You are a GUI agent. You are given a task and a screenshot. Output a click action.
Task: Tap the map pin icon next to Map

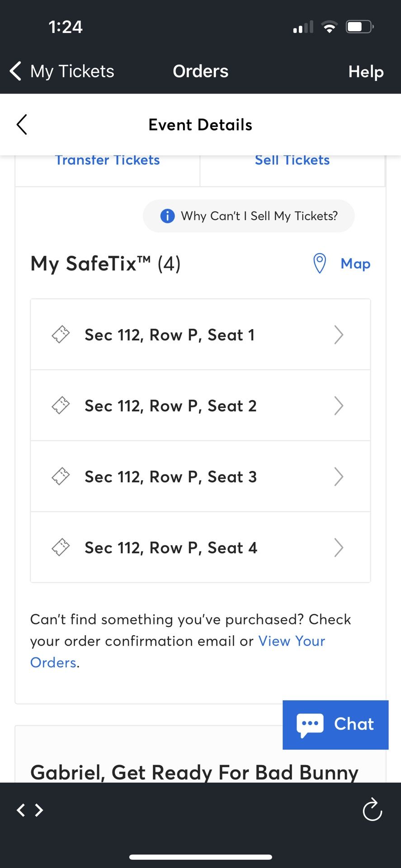pyautogui.click(x=320, y=264)
